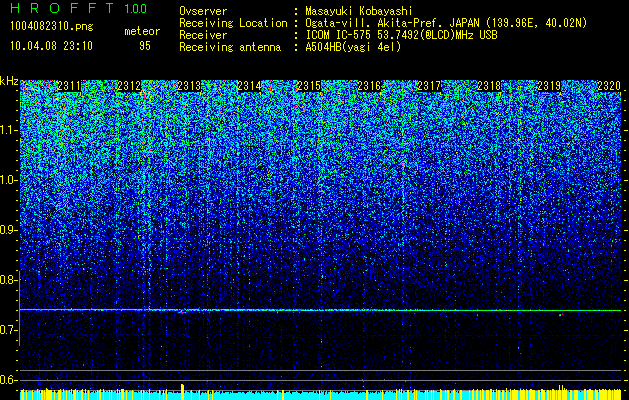629x400 pixels.
Task: Click the 2317 time marker
Action: 429,86
